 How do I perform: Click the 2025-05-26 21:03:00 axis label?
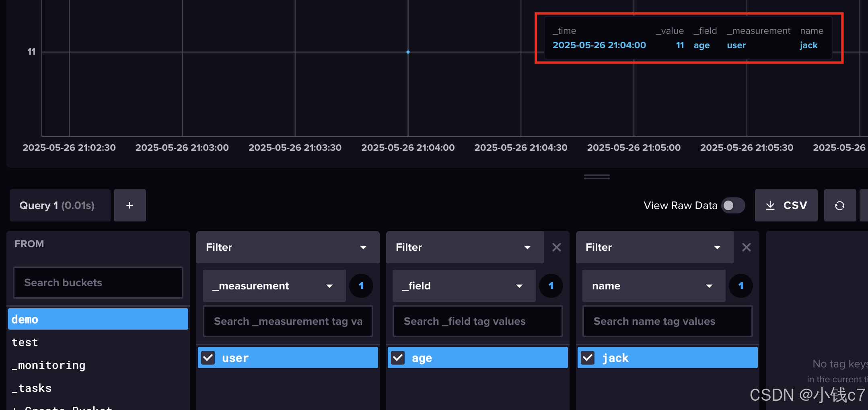tap(182, 148)
